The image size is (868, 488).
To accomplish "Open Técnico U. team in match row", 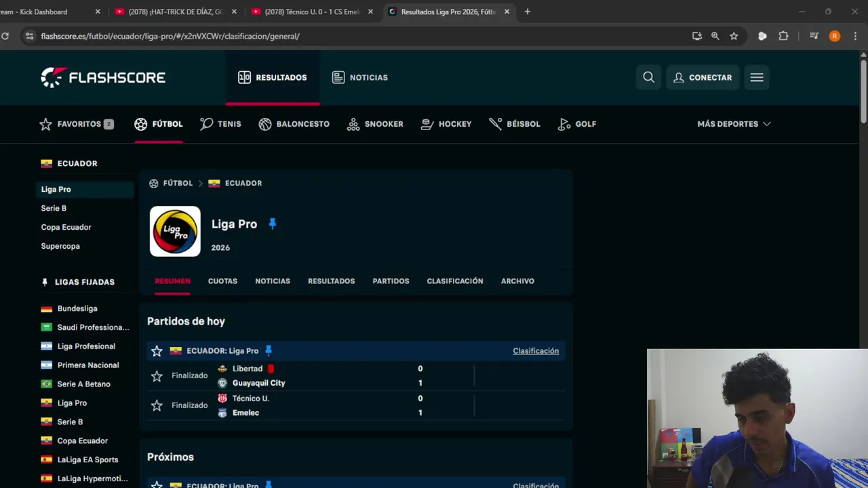I will [x=250, y=399].
